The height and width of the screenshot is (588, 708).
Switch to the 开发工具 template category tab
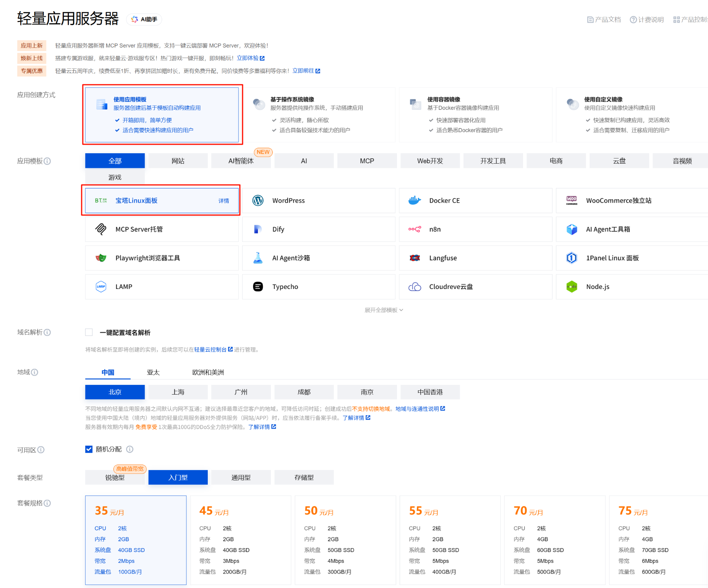click(x=493, y=161)
